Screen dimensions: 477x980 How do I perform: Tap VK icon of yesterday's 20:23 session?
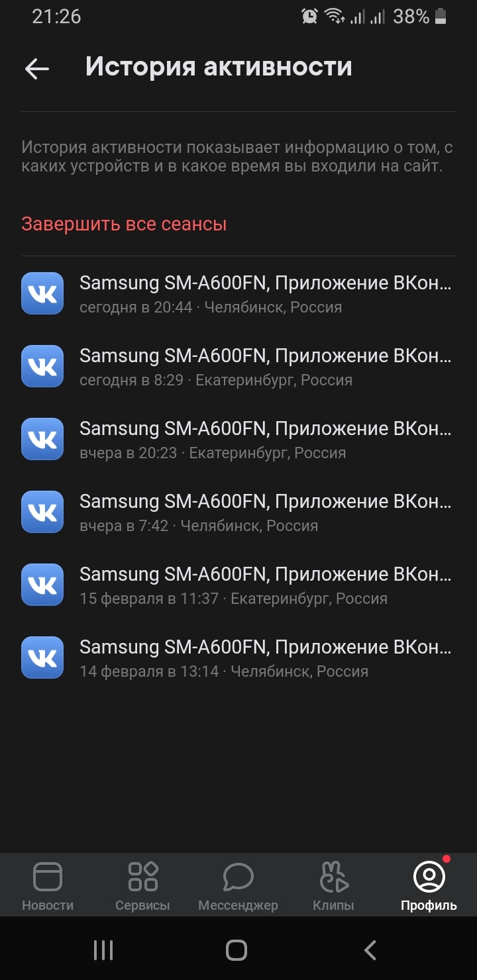point(42,439)
